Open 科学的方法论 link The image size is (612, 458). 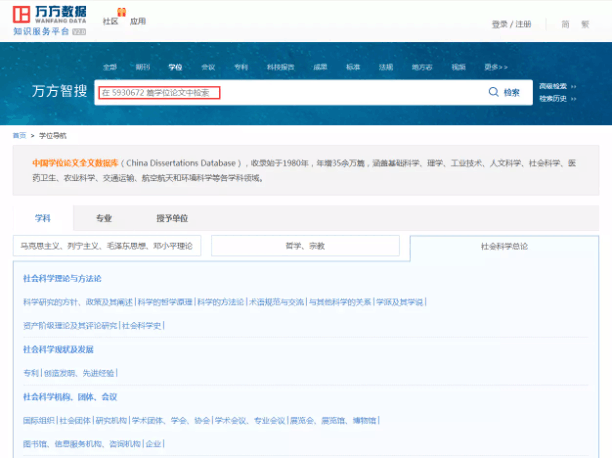pos(221,302)
